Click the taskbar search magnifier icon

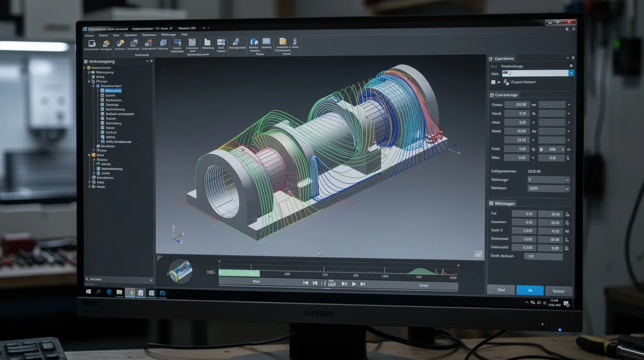(x=99, y=292)
